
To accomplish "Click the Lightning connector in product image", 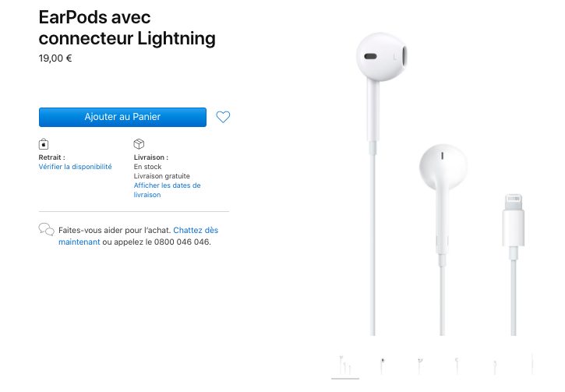I will coord(513,221).
